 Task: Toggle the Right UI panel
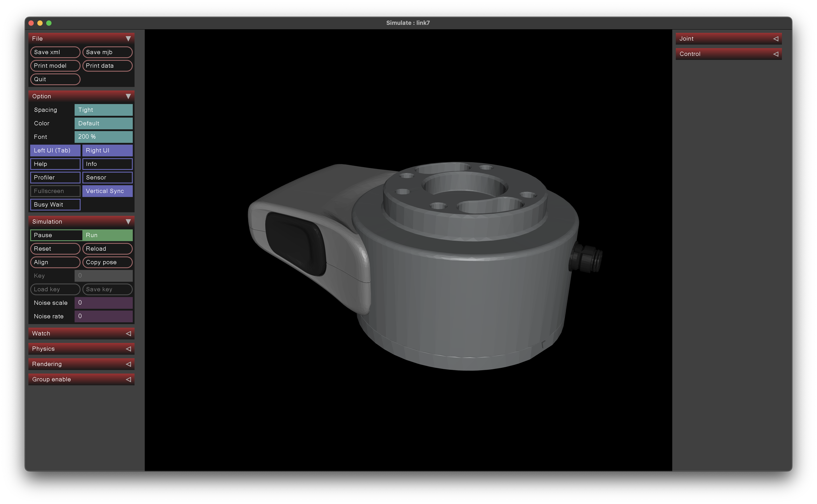[107, 150]
